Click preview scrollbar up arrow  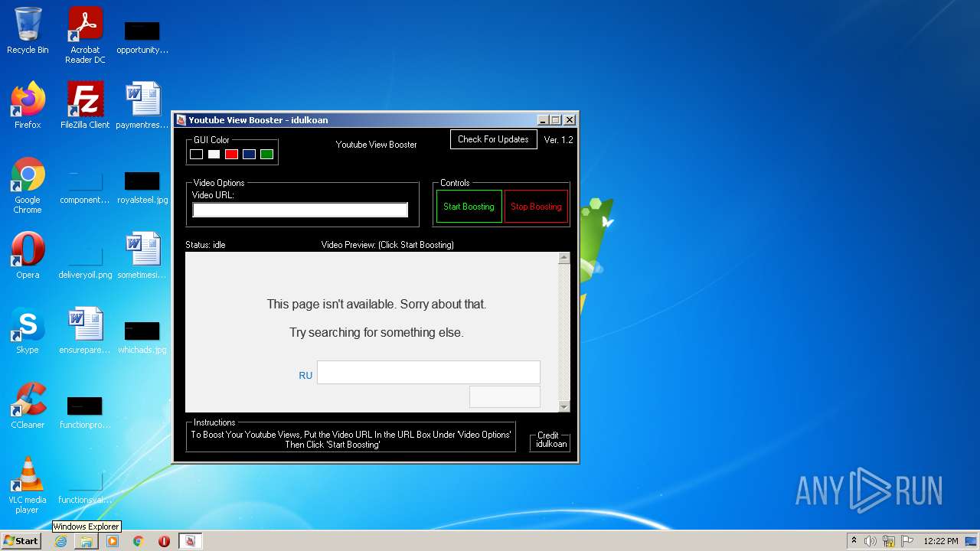click(564, 258)
